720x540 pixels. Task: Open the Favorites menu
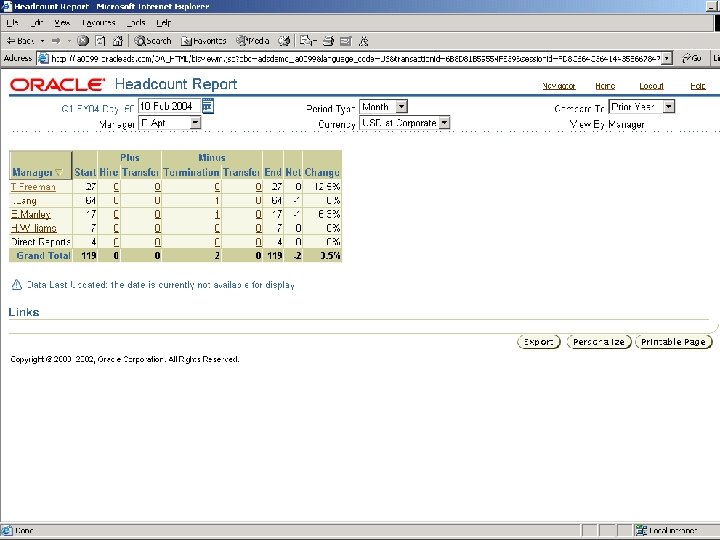(x=99, y=22)
